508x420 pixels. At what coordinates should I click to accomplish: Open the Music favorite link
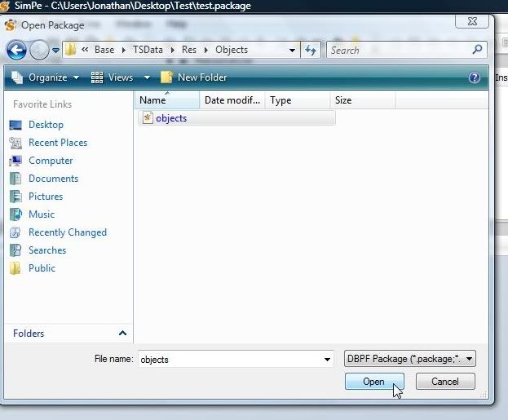click(x=42, y=214)
